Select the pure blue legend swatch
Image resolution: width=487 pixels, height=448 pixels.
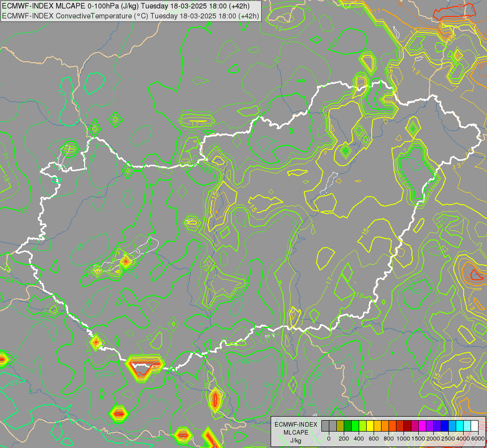coord(445,426)
